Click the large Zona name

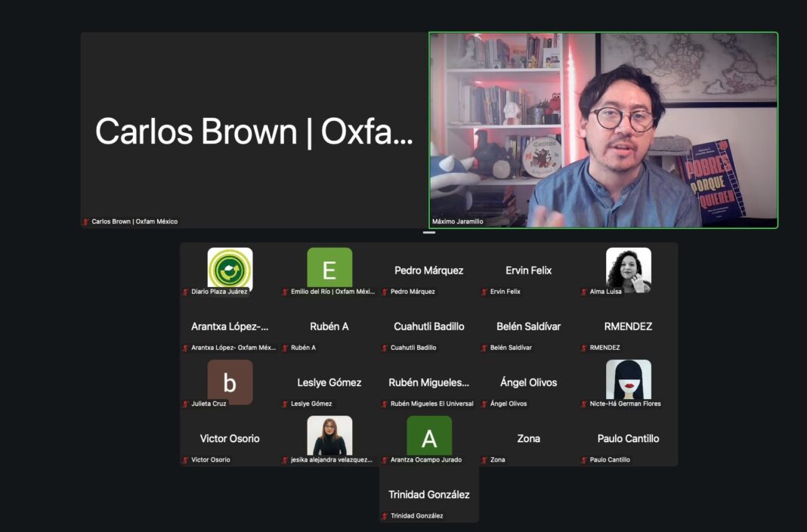[529, 439]
